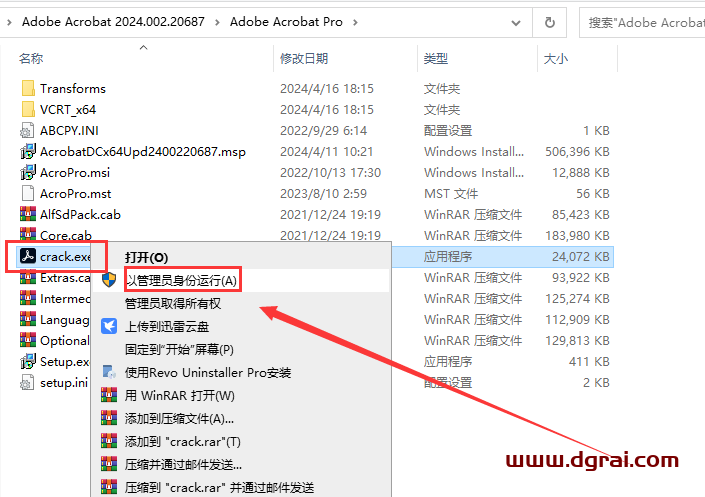The height and width of the screenshot is (497, 705).
Task: Click the 2024/4/11 10:21 date cell
Action: click(326, 152)
